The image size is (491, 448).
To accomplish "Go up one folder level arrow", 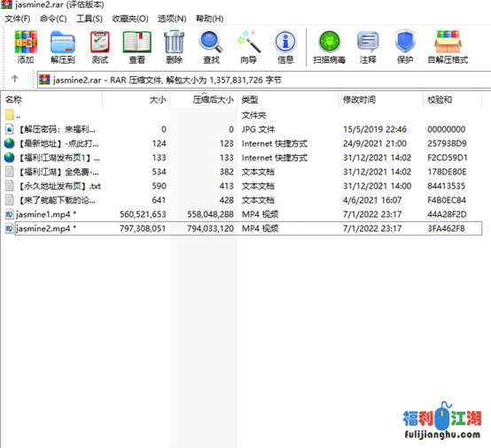I will point(15,79).
